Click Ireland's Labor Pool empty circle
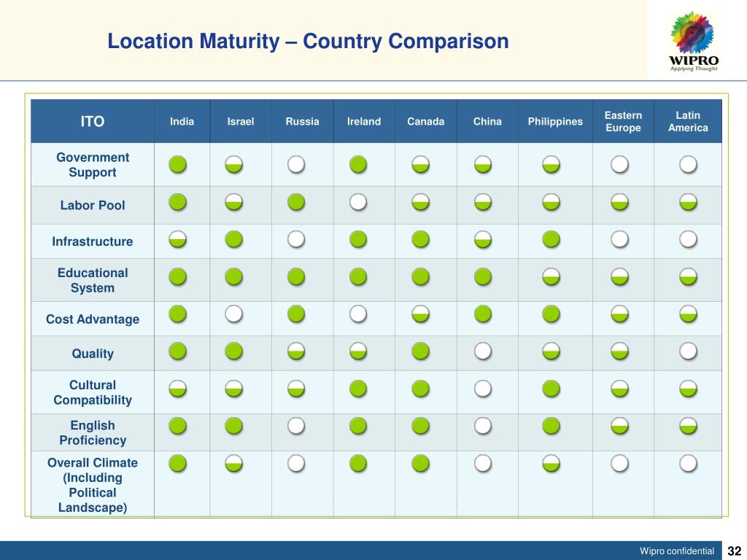This screenshot has height=560, width=747. pos(358,202)
